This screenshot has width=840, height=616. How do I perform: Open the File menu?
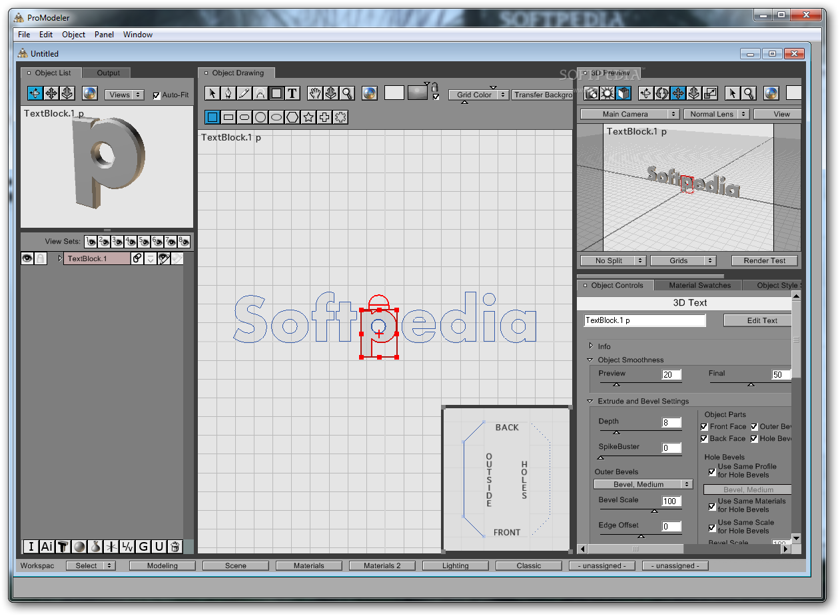click(24, 35)
